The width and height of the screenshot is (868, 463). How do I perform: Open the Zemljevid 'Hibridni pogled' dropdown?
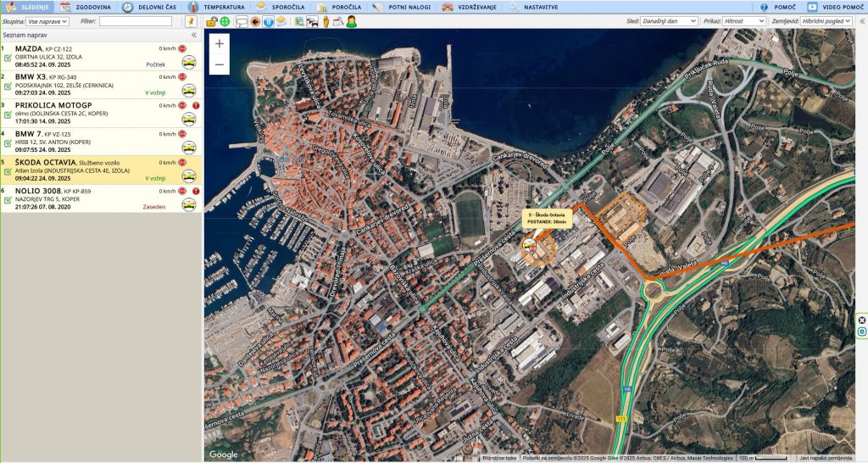point(824,21)
